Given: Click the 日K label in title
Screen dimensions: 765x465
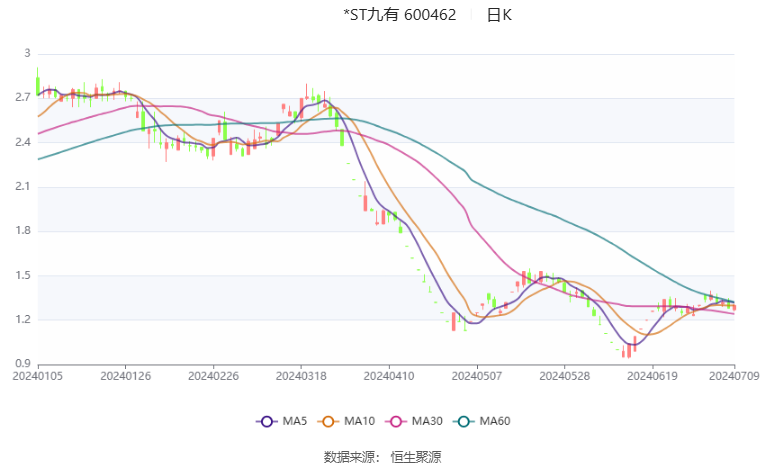Looking at the screenshot, I should [x=499, y=15].
